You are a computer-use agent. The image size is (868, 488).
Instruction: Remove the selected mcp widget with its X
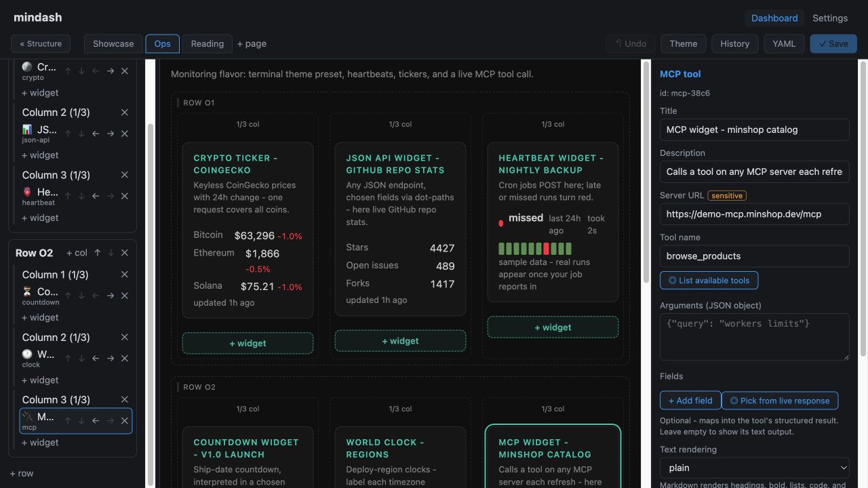click(x=125, y=420)
